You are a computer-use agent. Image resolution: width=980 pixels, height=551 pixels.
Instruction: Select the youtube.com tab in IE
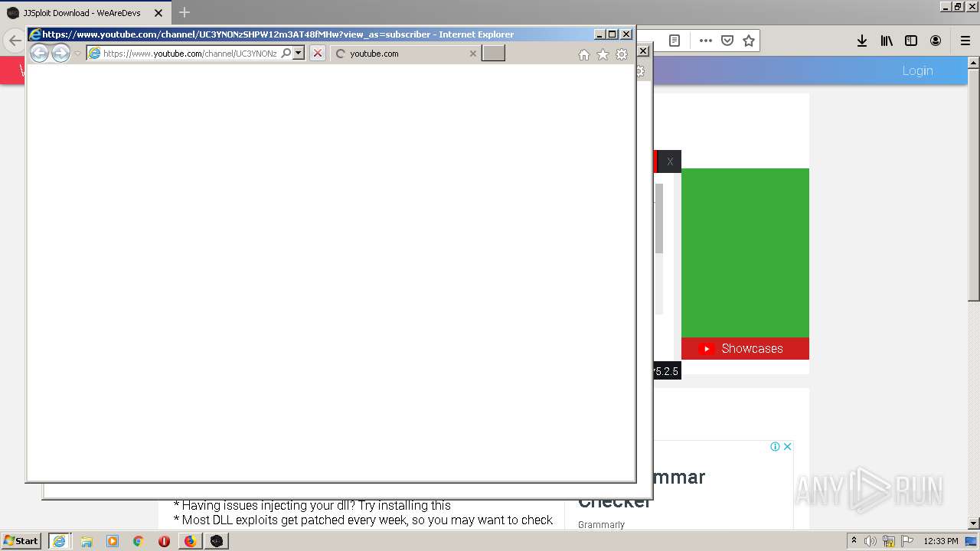click(407, 54)
